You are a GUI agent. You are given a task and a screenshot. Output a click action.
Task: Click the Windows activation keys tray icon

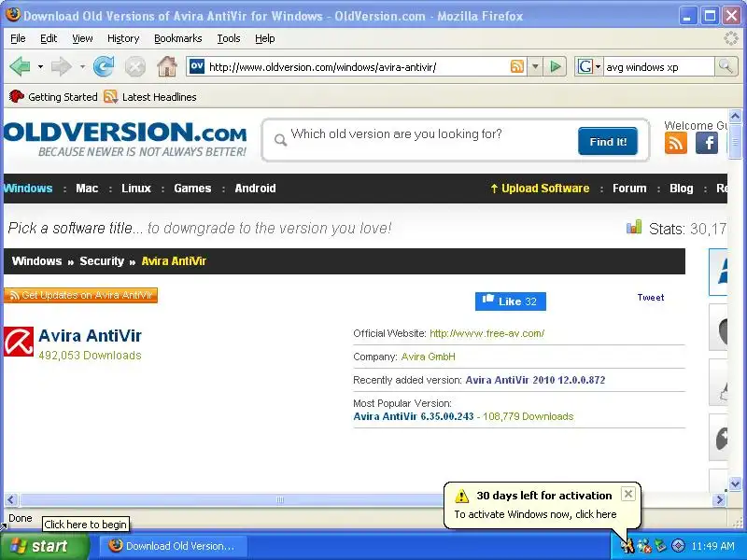tap(627, 546)
